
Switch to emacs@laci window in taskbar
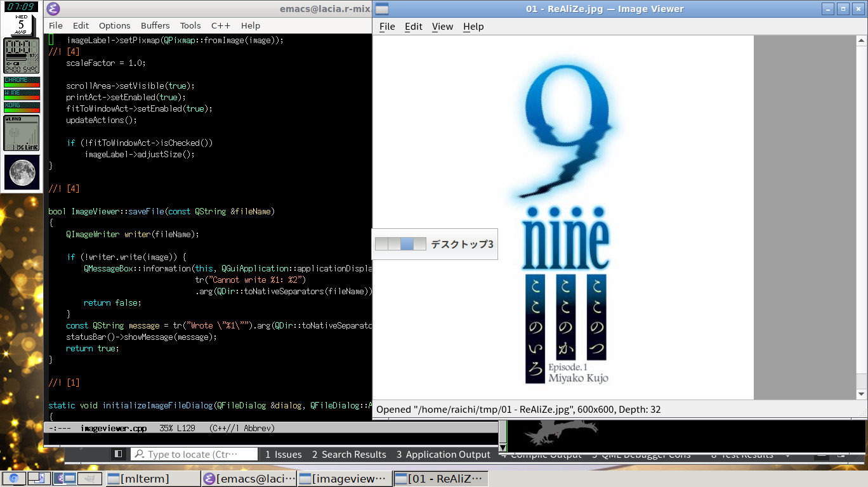[249, 478]
